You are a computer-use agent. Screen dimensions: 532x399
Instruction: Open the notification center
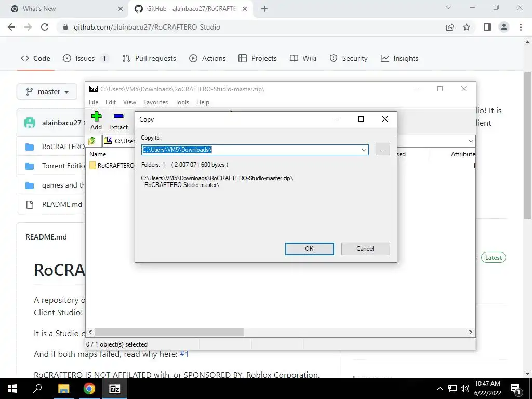click(516, 389)
